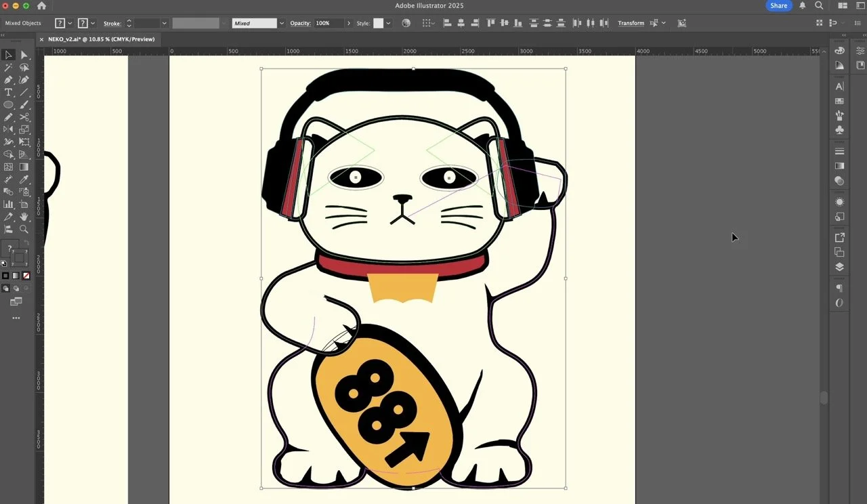Open the graphic Style dropdown arrow
This screenshot has height=504, width=867.
(x=388, y=23)
